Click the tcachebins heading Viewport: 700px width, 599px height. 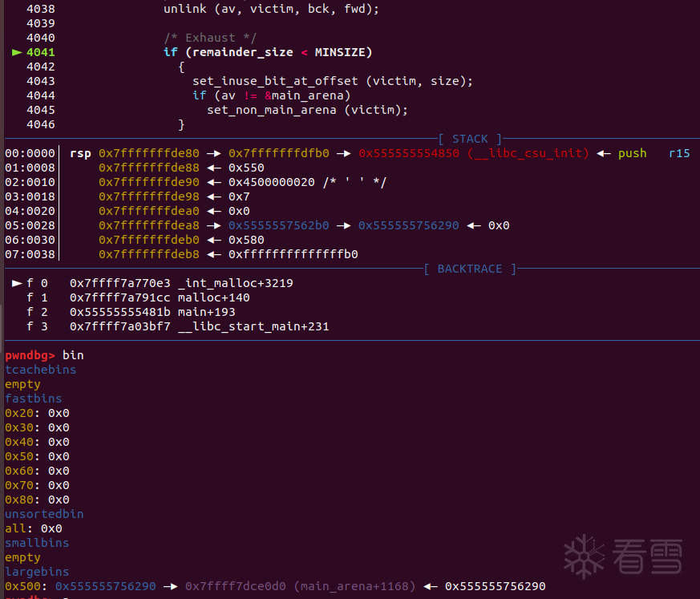click(x=41, y=370)
